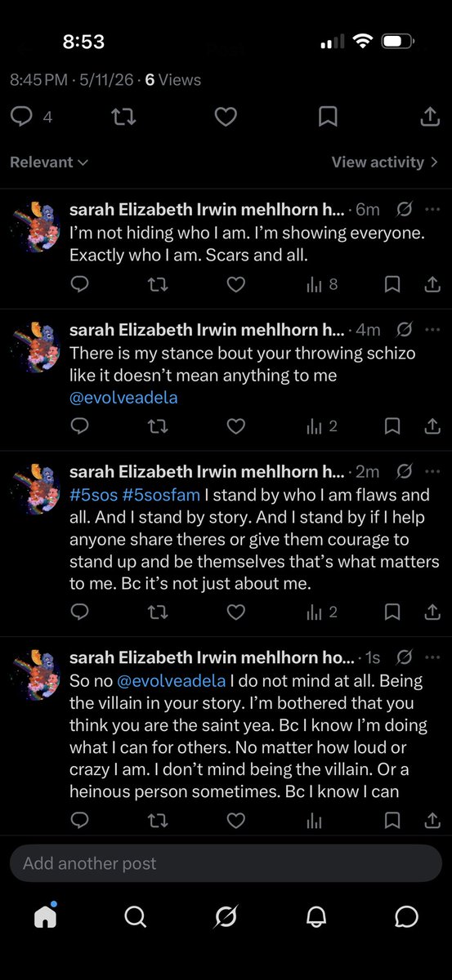Viewport: 452px width, 980px height.
Task: Tap the reply icon with 4 comments
Action: pos(21,118)
